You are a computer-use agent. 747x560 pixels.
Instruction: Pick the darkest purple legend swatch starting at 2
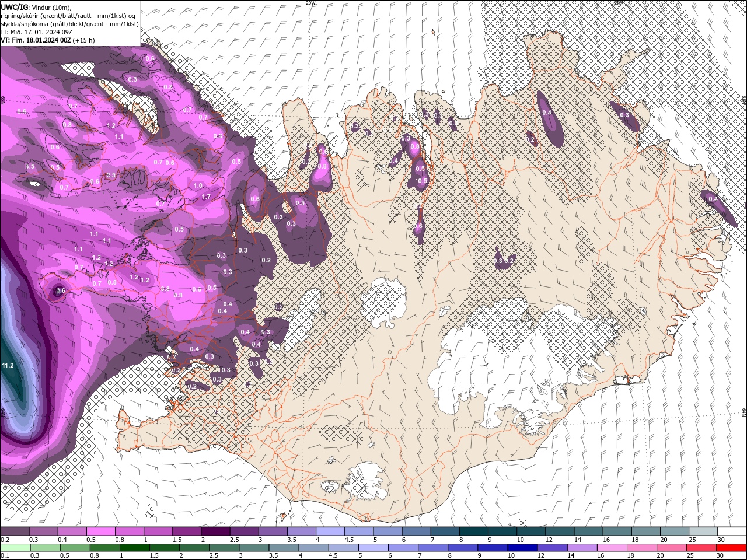(215, 531)
